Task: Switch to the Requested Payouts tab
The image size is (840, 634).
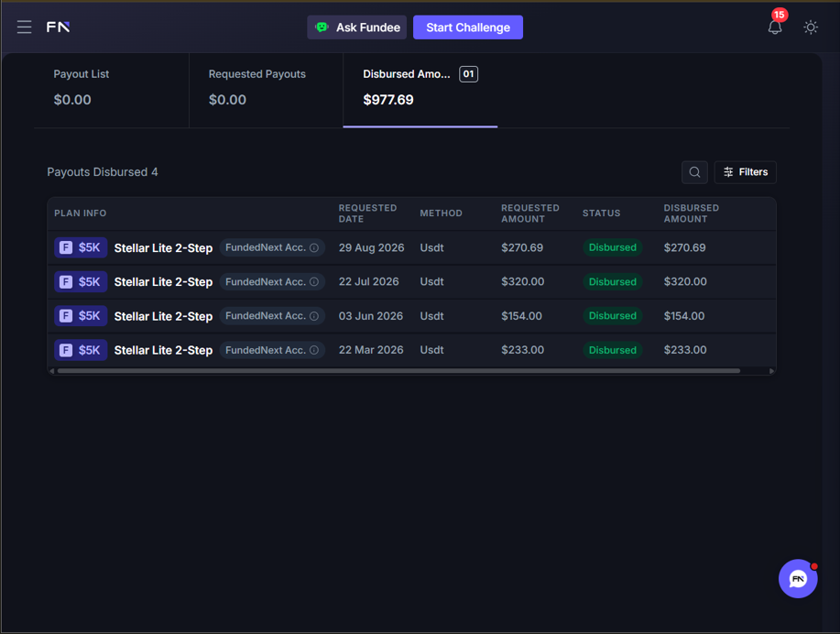Action: pyautogui.click(x=267, y=90)
